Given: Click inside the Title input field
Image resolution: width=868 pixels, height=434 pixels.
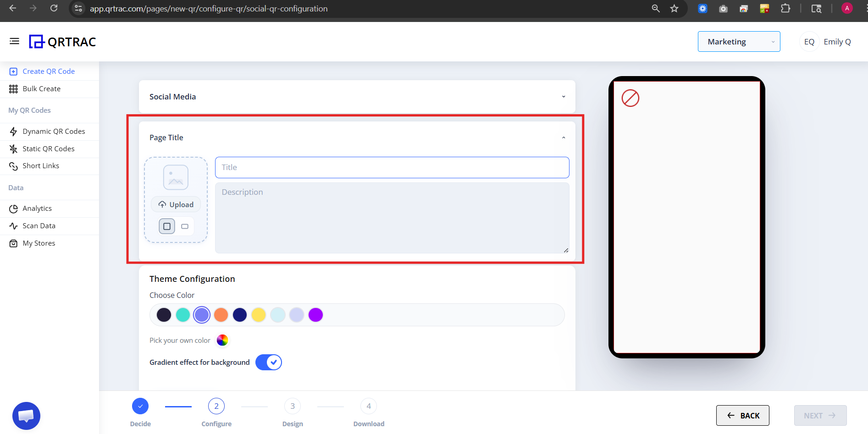Looking at the screenshot, I should pyautogui.click(x=392, y=167).
